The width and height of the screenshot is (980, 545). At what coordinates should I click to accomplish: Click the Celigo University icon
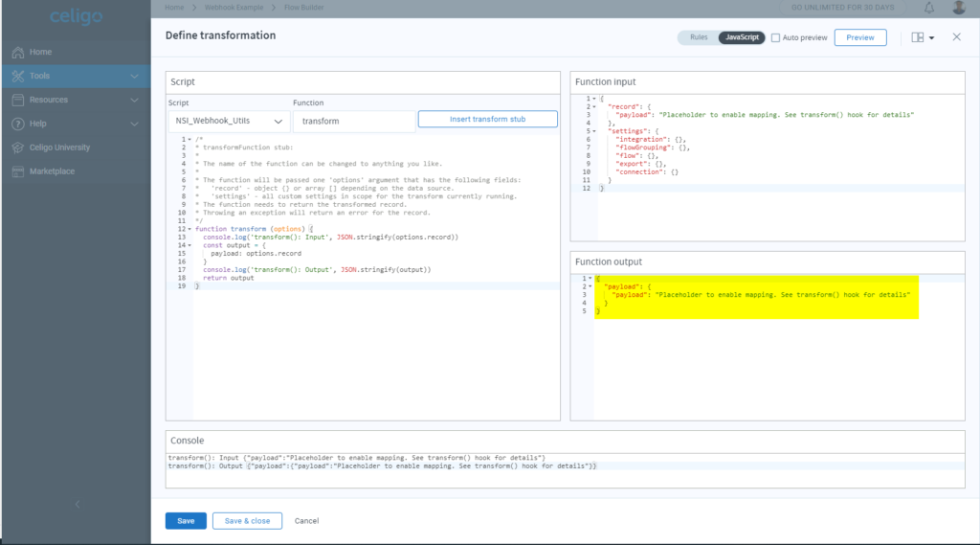tap(18, 148)
